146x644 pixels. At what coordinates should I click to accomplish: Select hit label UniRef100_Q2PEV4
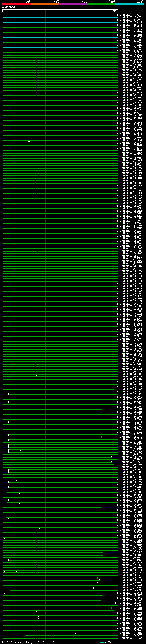131,32
